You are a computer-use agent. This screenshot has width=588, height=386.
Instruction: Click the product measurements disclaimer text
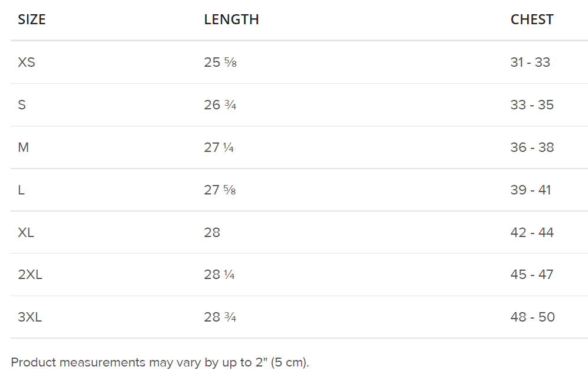click(160, 362)
